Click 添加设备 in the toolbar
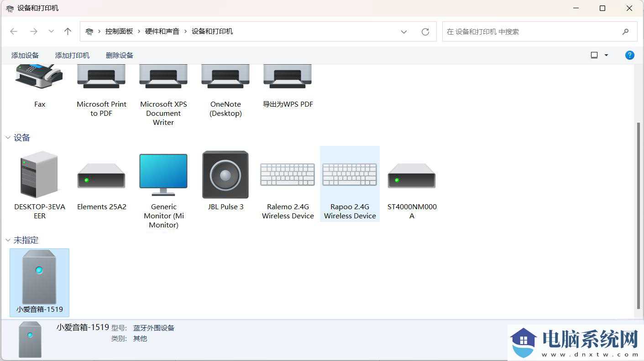This screenshot has width=644, height=361. [x=25, y=55]
